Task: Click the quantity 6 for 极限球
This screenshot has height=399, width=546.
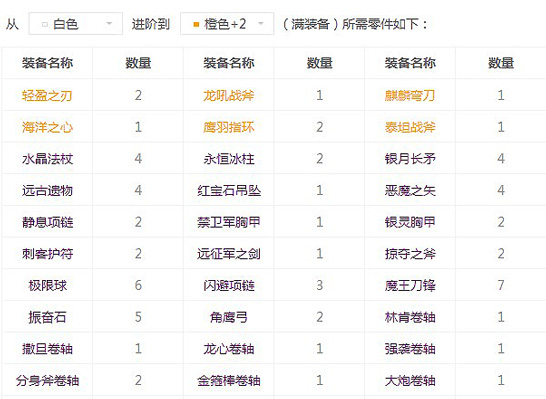Action: (x=138, y=285)
